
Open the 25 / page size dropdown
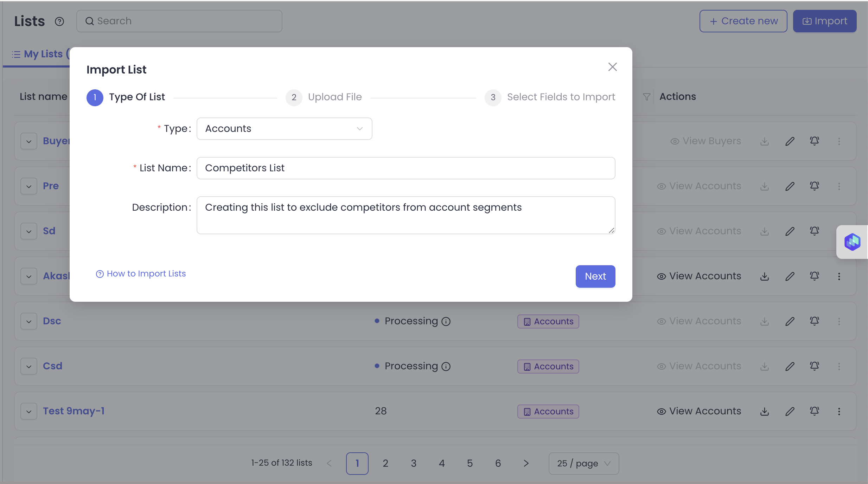tap(583, 463)
